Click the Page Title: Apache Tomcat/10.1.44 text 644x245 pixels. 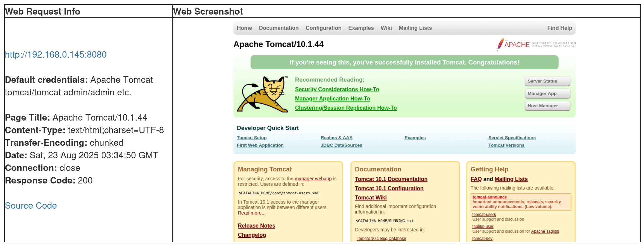tap(76, 117)
